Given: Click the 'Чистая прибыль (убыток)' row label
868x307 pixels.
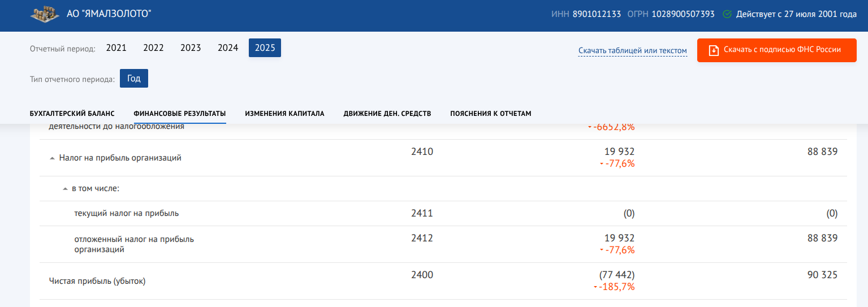Looking at the screenshot, I should (x=97, y=281).
